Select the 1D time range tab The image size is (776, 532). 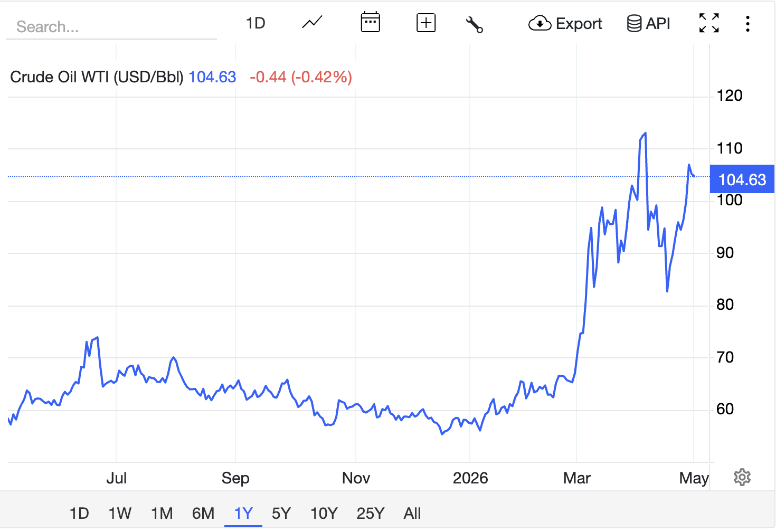[79, 513]
